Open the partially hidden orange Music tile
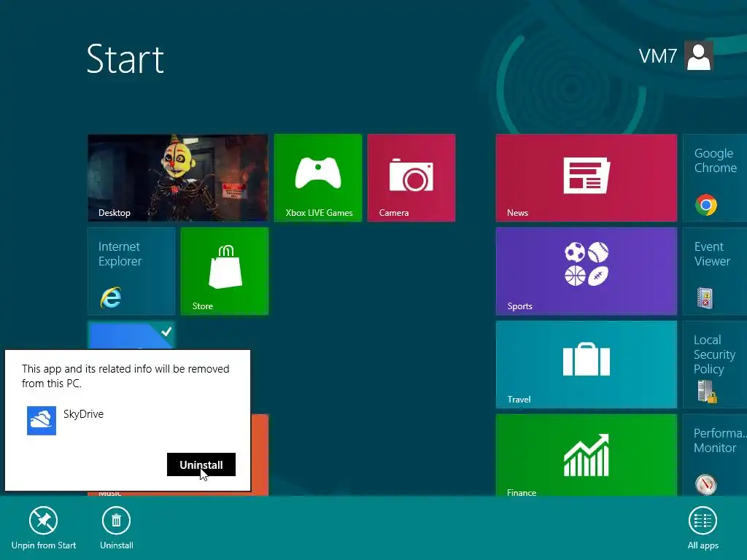This screenshot has height=560, width=747. [x=259, y=455]
